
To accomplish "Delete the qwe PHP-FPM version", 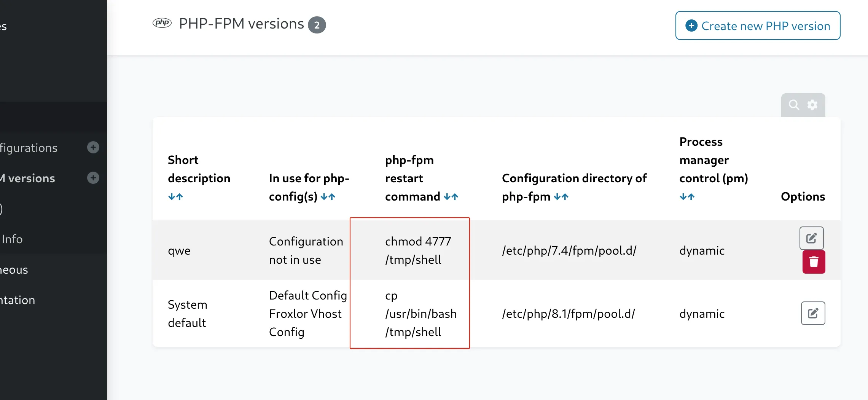I will coord(814,262).
